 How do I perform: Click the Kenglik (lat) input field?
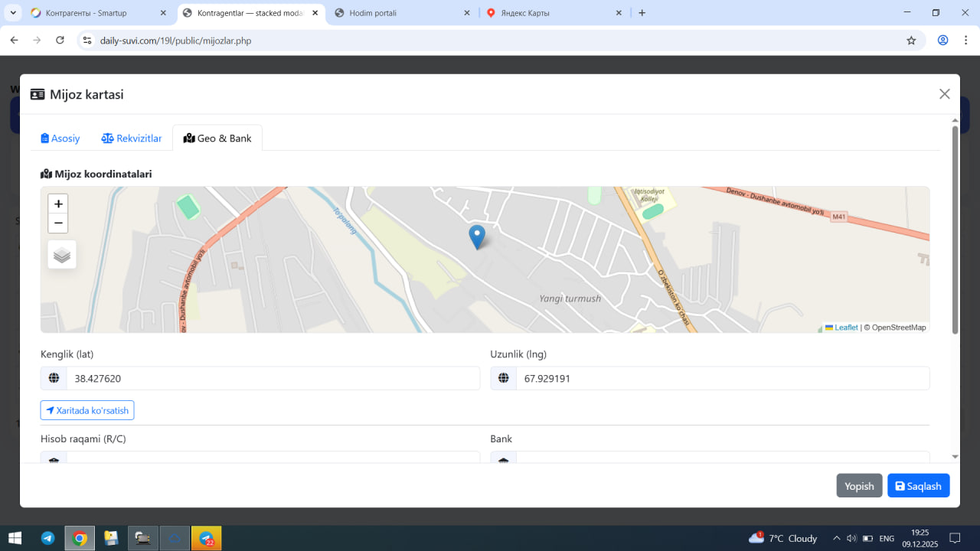click(273, 378)
